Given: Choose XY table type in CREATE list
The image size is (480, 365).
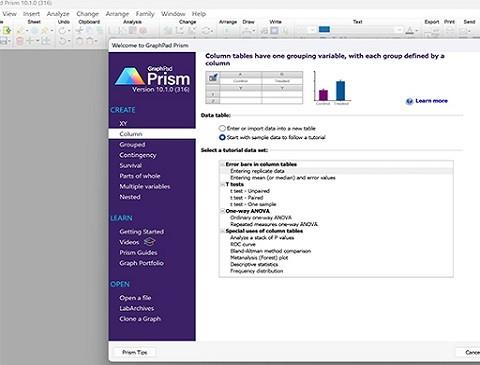Looking at the screenshot, I should [x=123, y=123].
